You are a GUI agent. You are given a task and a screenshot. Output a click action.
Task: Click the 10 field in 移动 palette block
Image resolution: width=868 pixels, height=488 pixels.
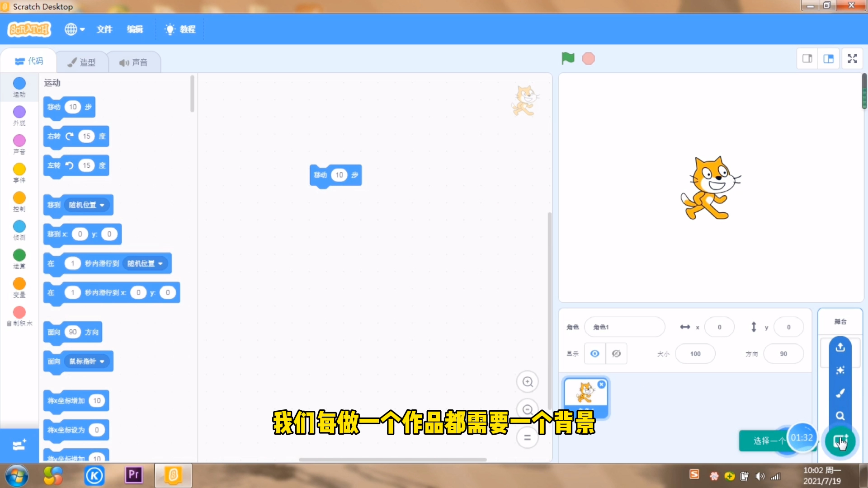coord(73,107)
